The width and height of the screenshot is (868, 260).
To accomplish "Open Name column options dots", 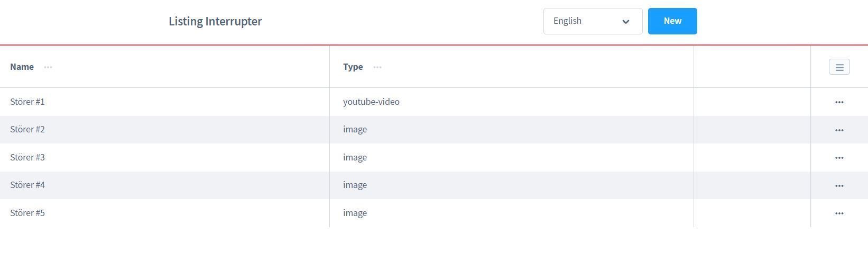I will [x=48, y=67].
